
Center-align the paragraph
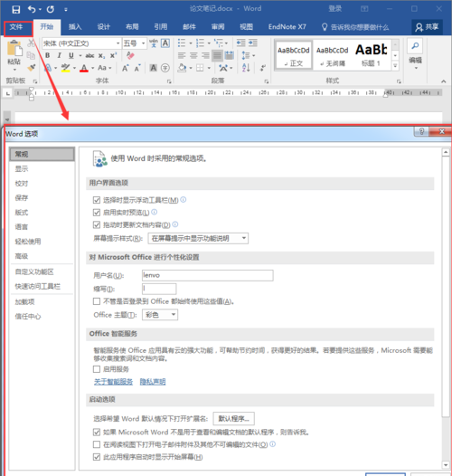click(x=193, y=55)
